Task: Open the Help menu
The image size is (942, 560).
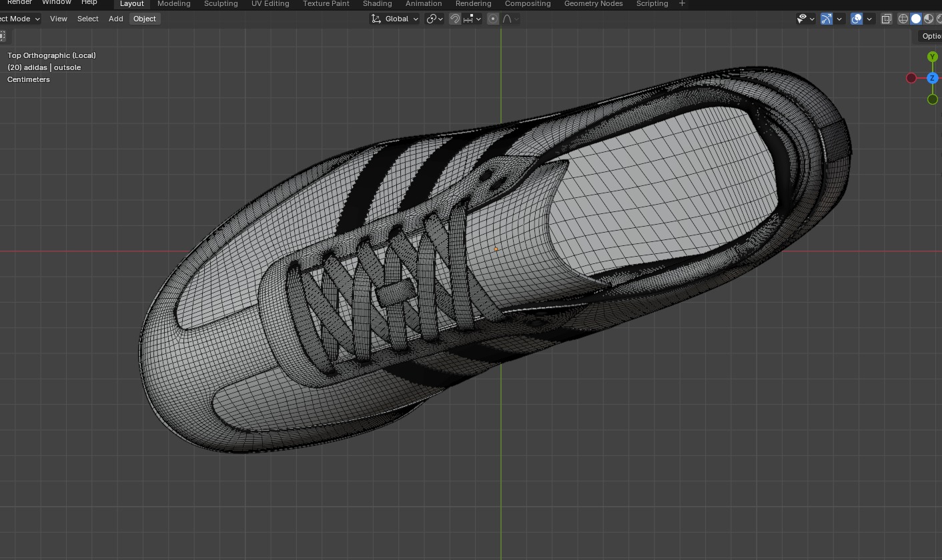Action: point(89,3)
